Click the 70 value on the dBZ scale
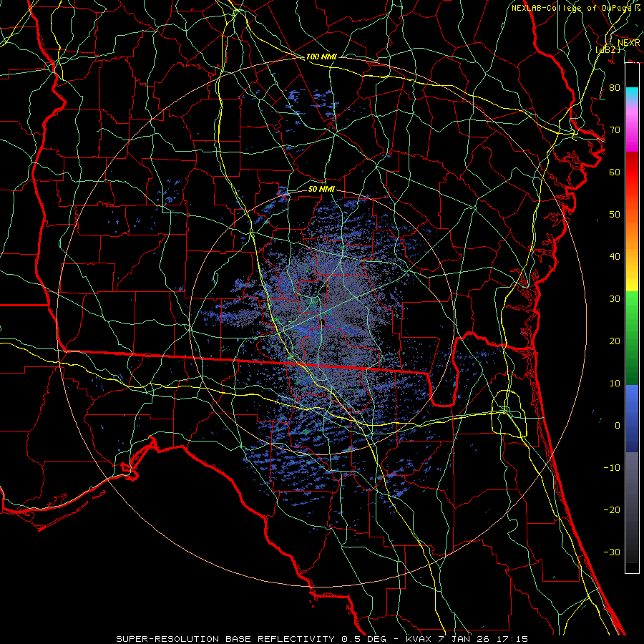The height and width of the screenshot is (644, 644). [615, 130]
